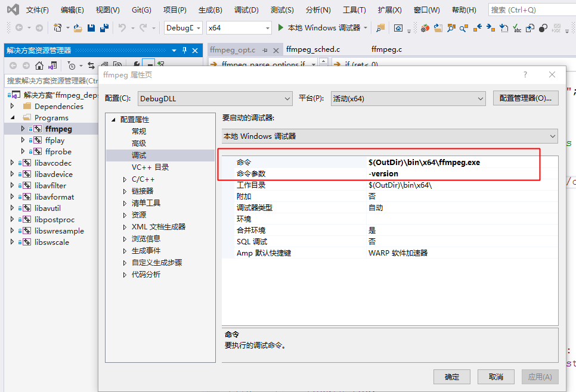This screenshot has height=392, width=576.
Task: Select the libswscale project in Solution Explorer
Action: point(52,242)
